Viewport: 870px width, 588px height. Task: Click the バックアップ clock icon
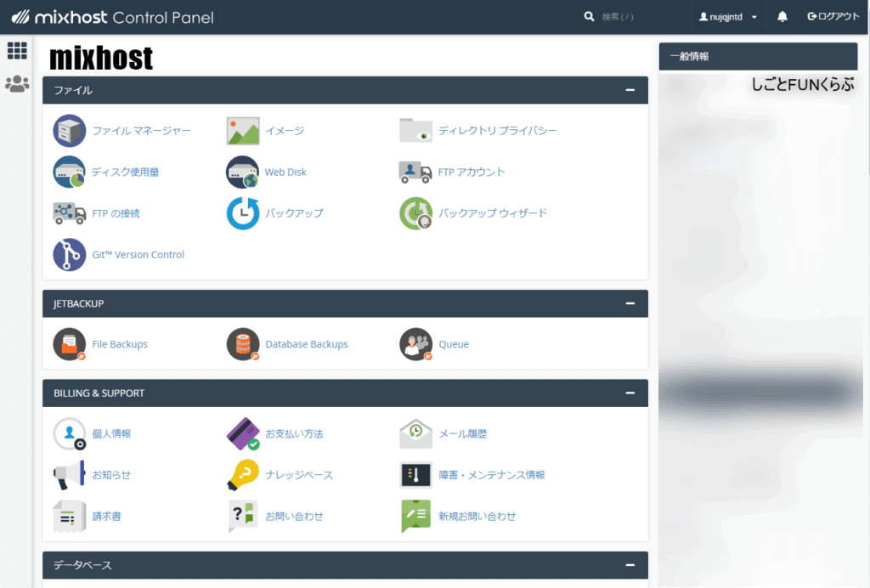[x=242, y=213]
